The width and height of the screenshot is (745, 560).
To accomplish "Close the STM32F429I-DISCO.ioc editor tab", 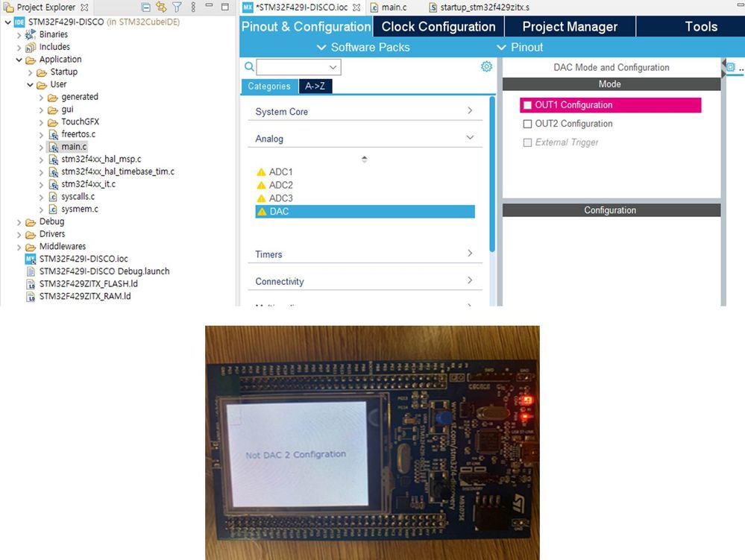I will pyautogui.click(x=356, y=7).
